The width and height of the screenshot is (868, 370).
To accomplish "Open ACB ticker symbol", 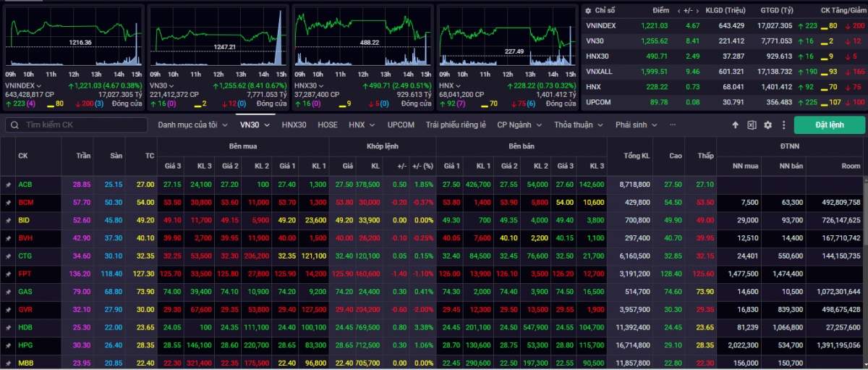I will coord(25,185).
